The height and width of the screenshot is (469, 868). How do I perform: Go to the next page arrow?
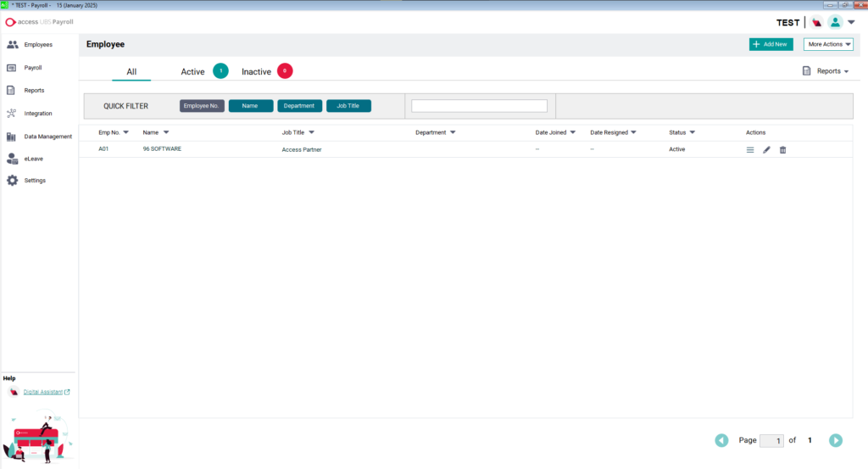click(x=835, y=440)
